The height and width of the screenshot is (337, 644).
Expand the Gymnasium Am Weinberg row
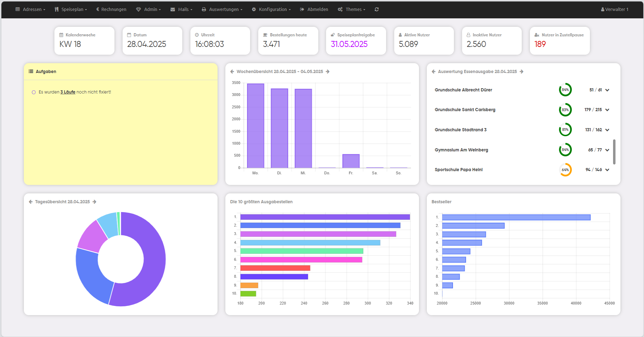tap(607, 150)
